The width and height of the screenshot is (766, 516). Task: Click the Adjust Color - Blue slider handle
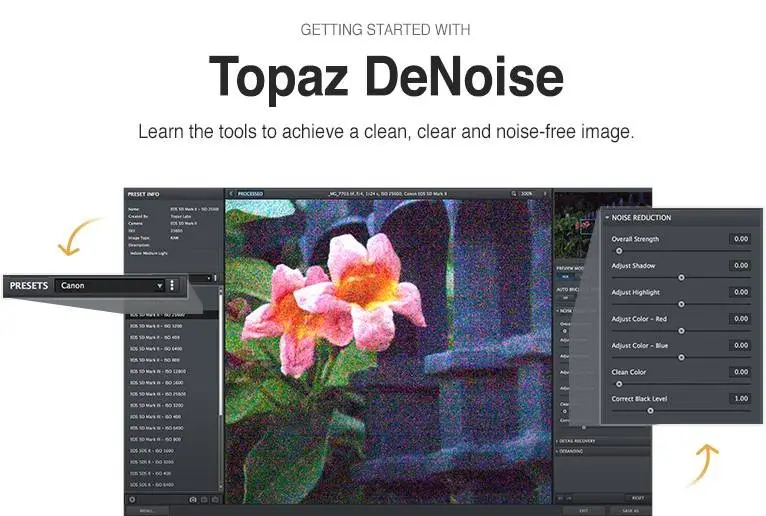681,357
